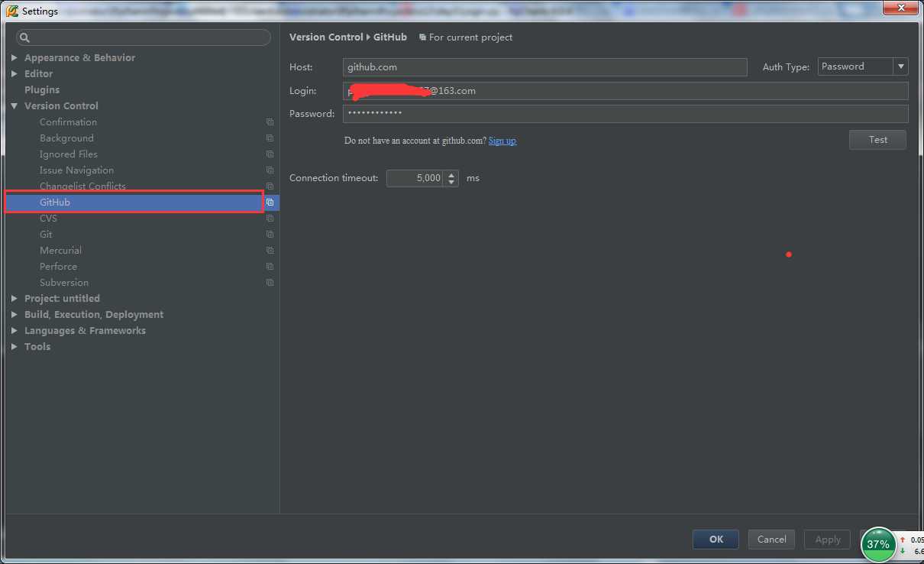This screenshot has width=924, height=564.
Task: Click the Test connection button
Action: [877, 140]
